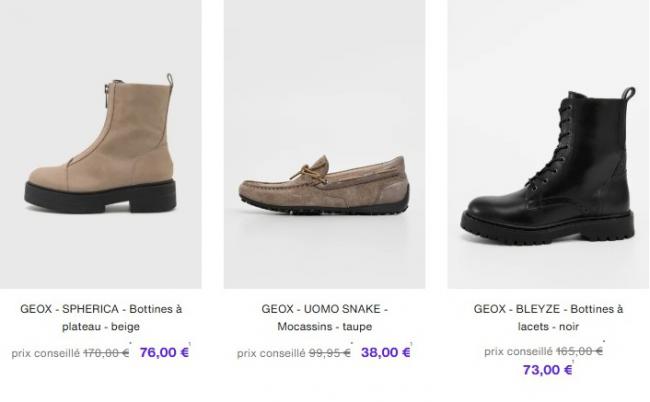Click the footnote marker beside 38,00 €
650x402 pixels.
click(x=413, y=345)
